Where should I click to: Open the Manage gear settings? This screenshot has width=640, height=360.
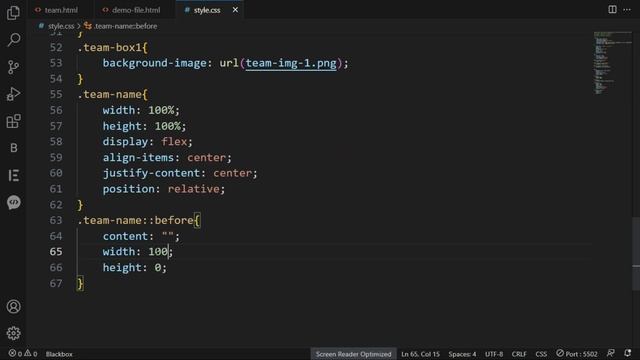point(13,333)
